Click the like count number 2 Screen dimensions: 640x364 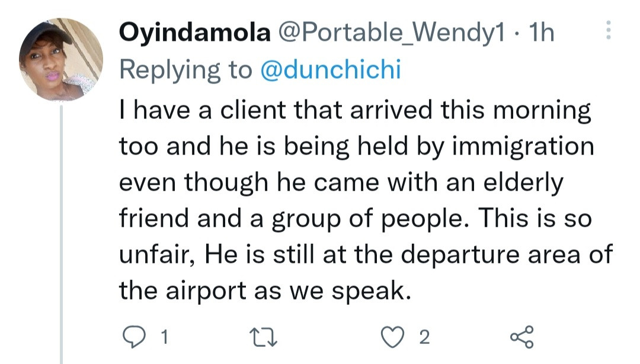(424, 338)
